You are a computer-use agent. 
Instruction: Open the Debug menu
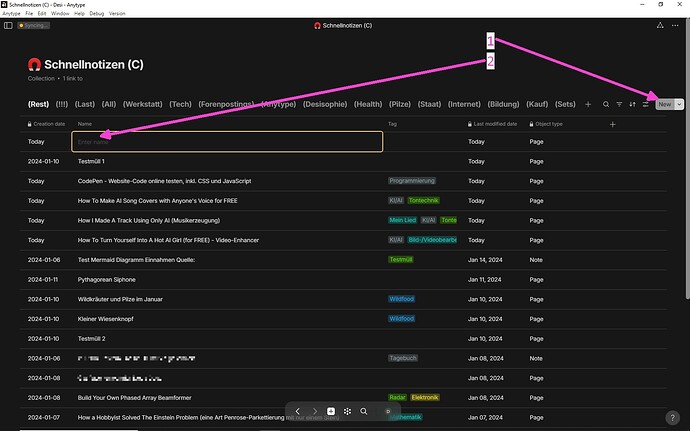[x=97, y=14]
